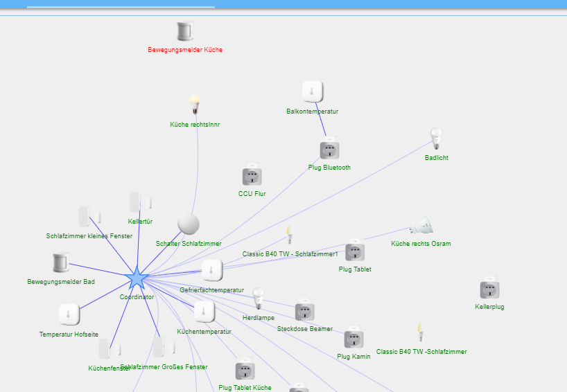The image size is (567, 392).
Task: Select the CCU Flur plug icon
Action: pos(252,174)
